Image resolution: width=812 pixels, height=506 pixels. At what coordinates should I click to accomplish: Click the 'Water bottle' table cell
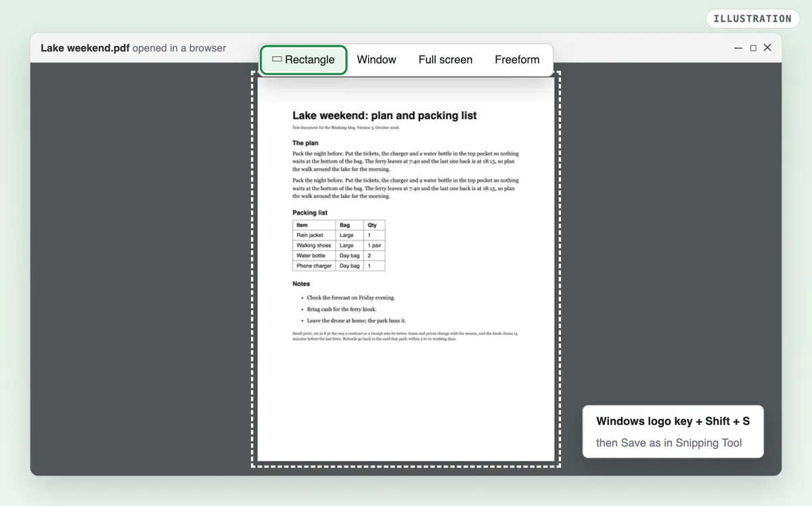point(314,256)
